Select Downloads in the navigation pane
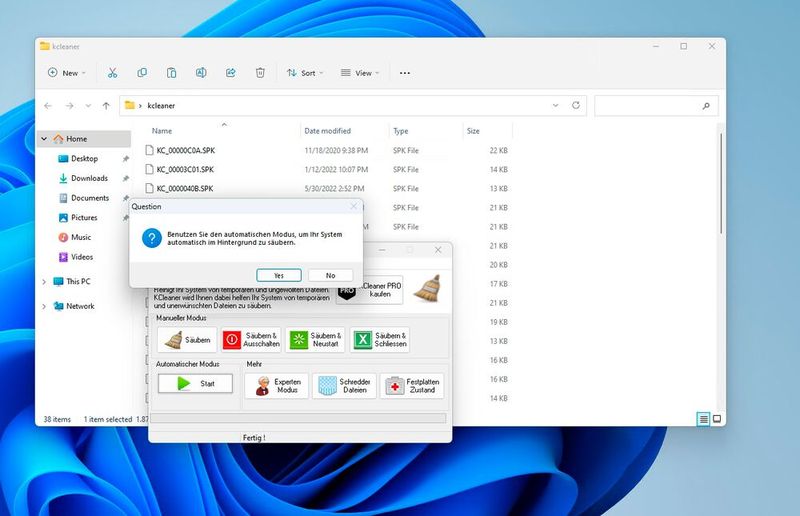 [89, 178]
